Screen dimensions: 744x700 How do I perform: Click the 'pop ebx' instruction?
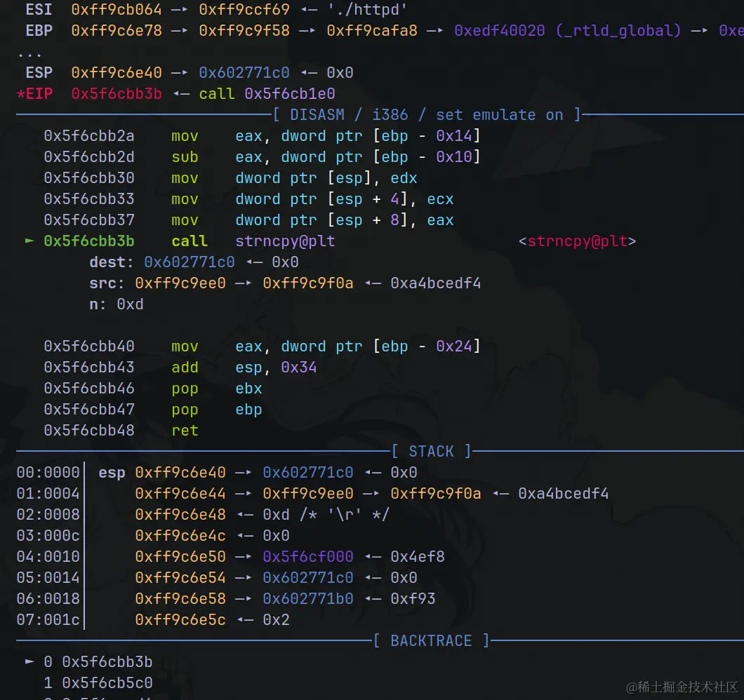[x=217, y=388]
